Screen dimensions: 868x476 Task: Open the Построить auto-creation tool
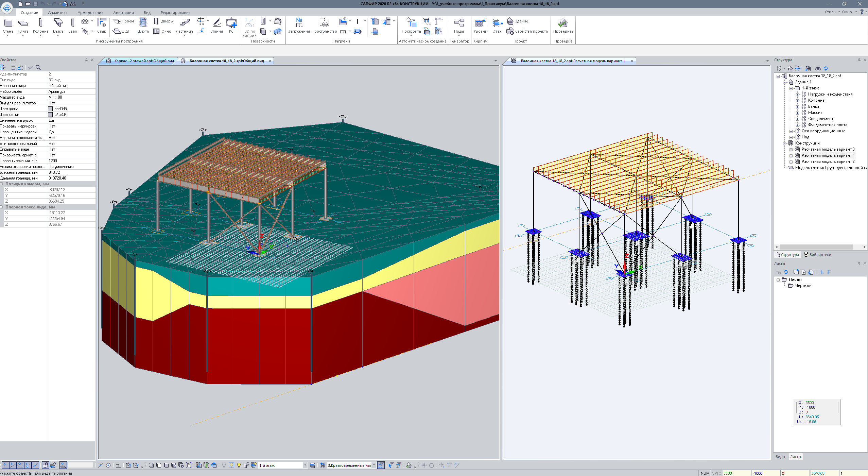click(411, 27)
